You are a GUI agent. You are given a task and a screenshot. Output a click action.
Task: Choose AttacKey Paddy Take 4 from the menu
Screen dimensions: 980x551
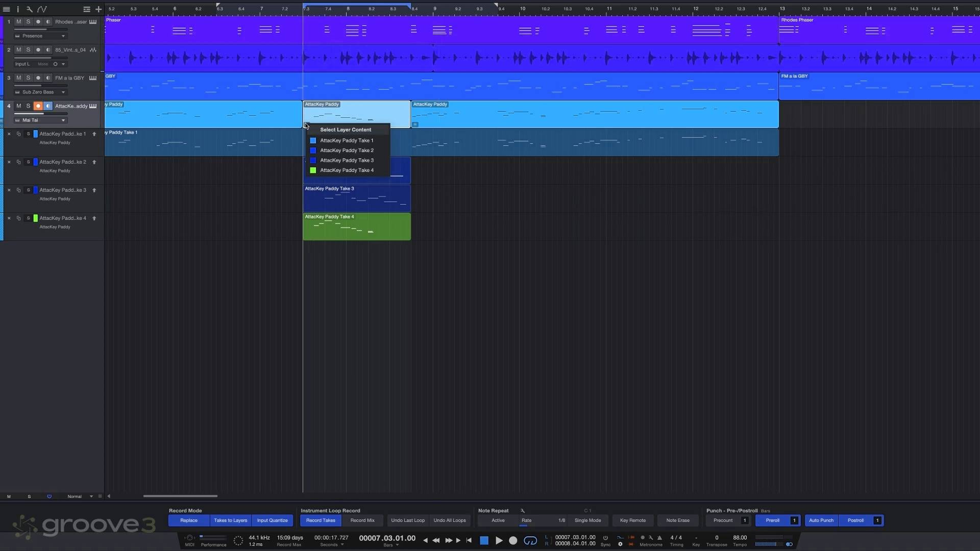[x=347, y=170]
